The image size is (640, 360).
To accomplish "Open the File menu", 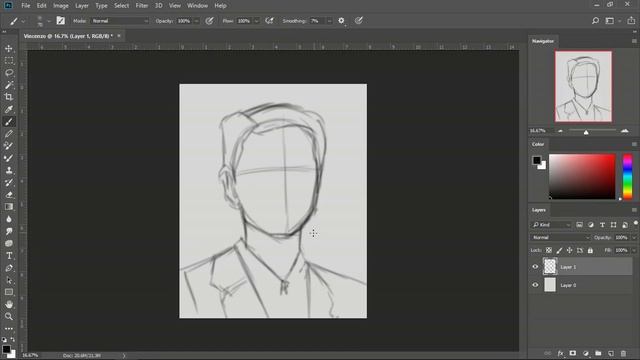I will pos(26,6).
